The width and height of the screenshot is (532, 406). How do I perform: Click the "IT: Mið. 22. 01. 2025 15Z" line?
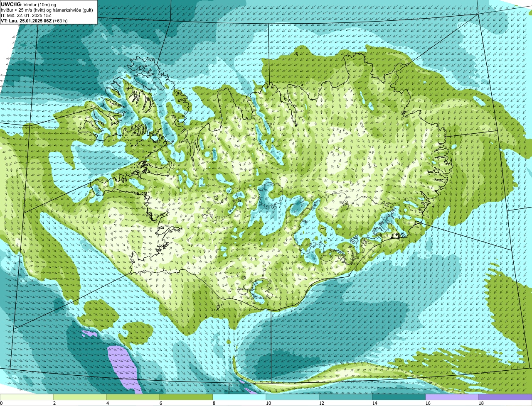pyautogui.click(x=26, y=15)
